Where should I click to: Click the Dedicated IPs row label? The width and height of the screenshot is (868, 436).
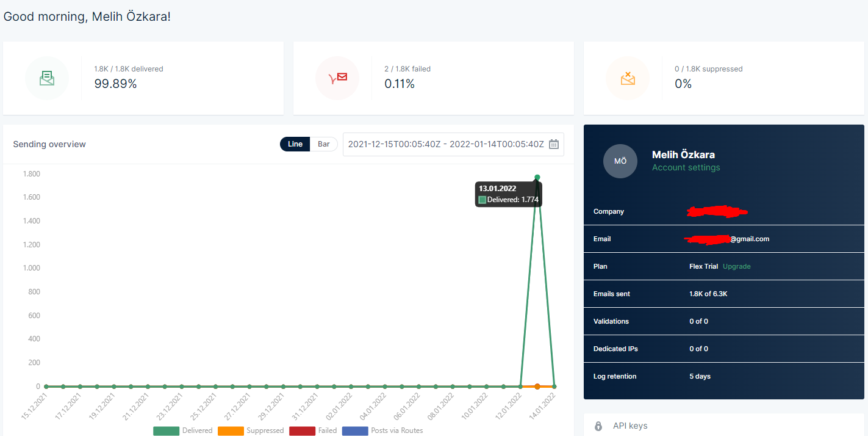(615, 349)
